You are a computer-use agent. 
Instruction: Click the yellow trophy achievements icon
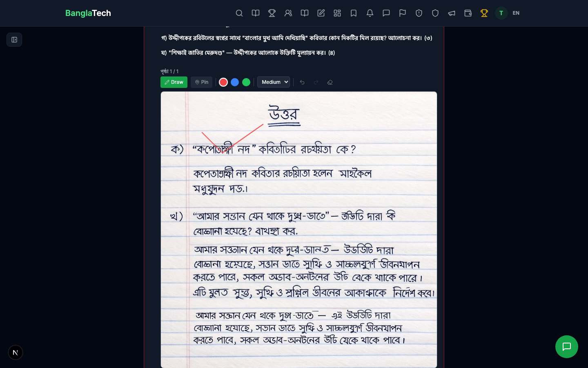pyautogui.click(x=484, y=13)
